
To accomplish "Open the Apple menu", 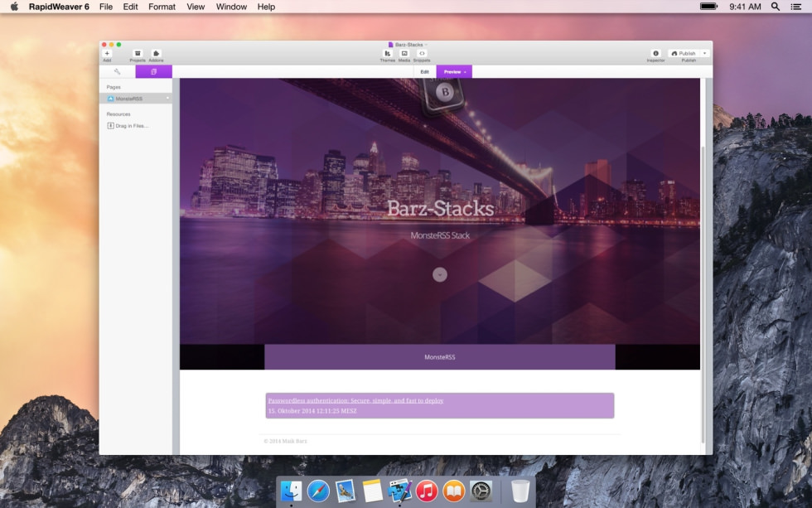I will pyautogui.click(x=14, y=7).
